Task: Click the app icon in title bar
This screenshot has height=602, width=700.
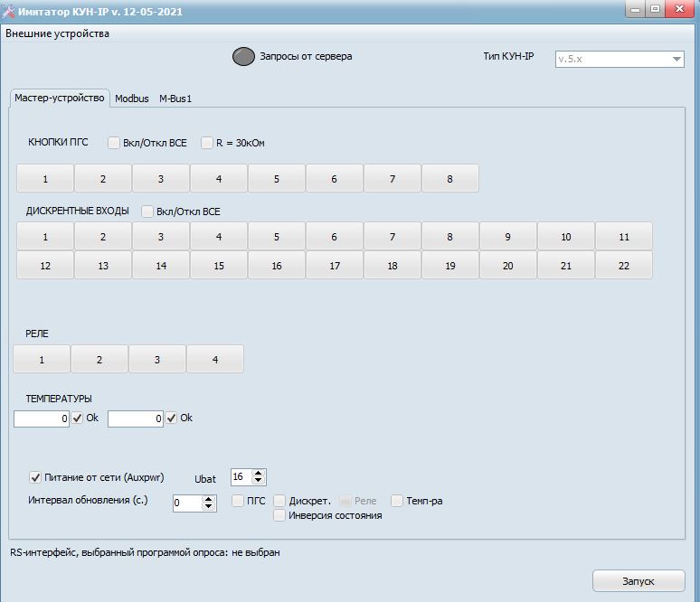Action: (9, 12)
